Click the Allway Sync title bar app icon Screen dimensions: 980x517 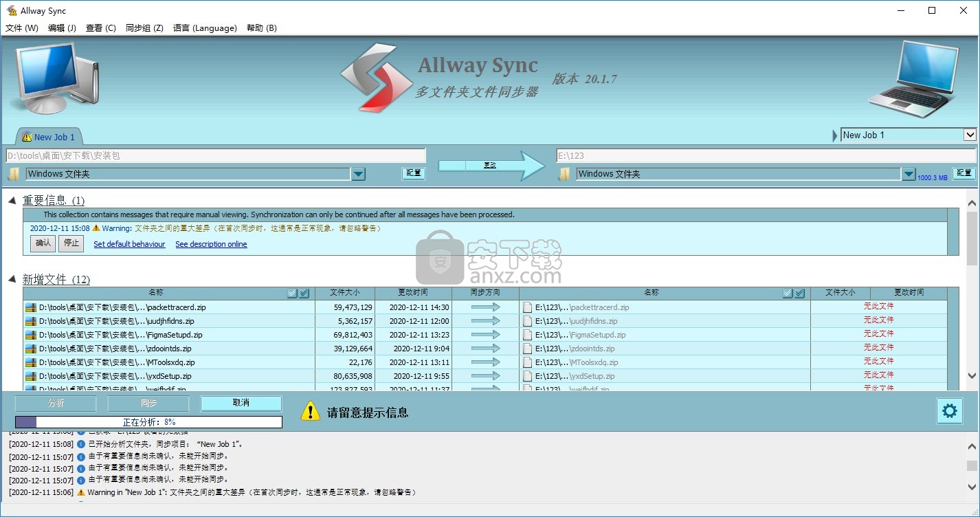[x=12, y=10]
